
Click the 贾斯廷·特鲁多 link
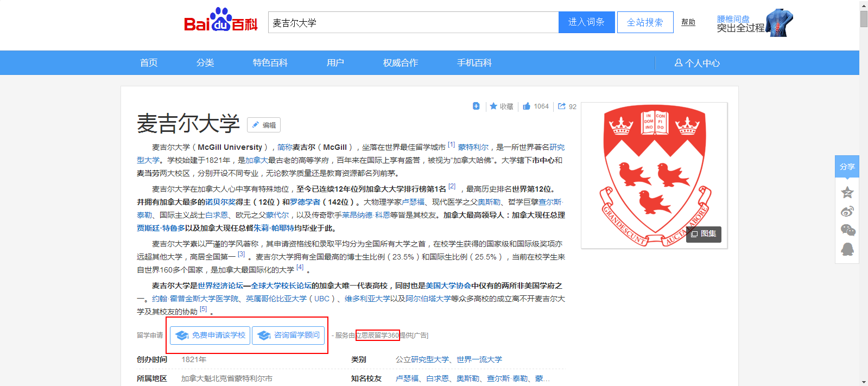point(161,228)
